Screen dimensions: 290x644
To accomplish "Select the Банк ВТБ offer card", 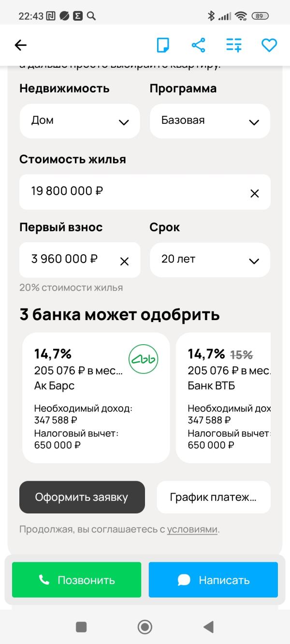I will click(x=223, y=398).
